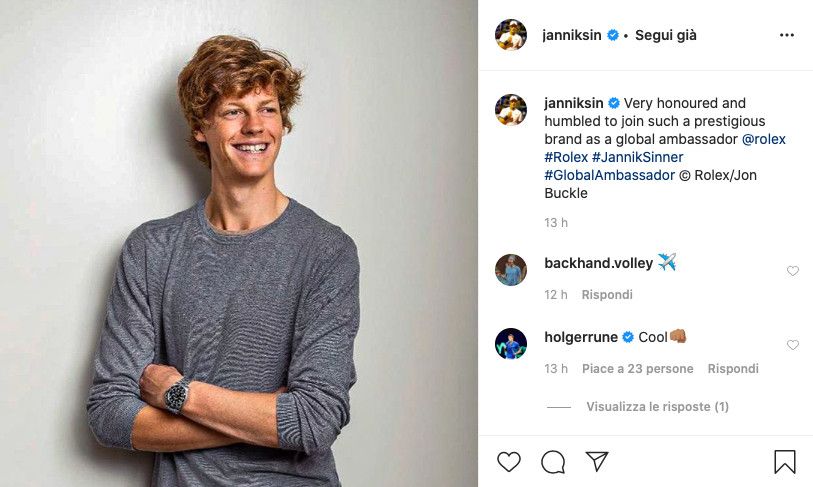
Task: Open the @rolex mention link
Action: point(764,139)
